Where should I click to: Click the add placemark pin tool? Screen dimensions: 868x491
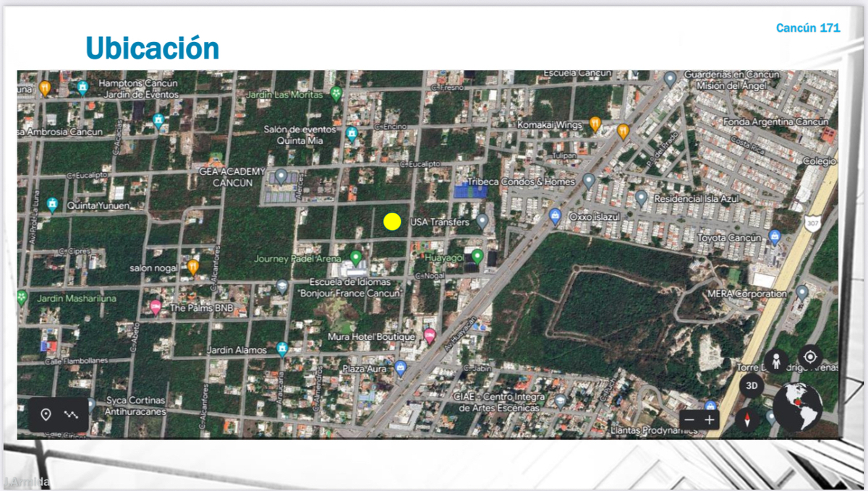[46, 414]
